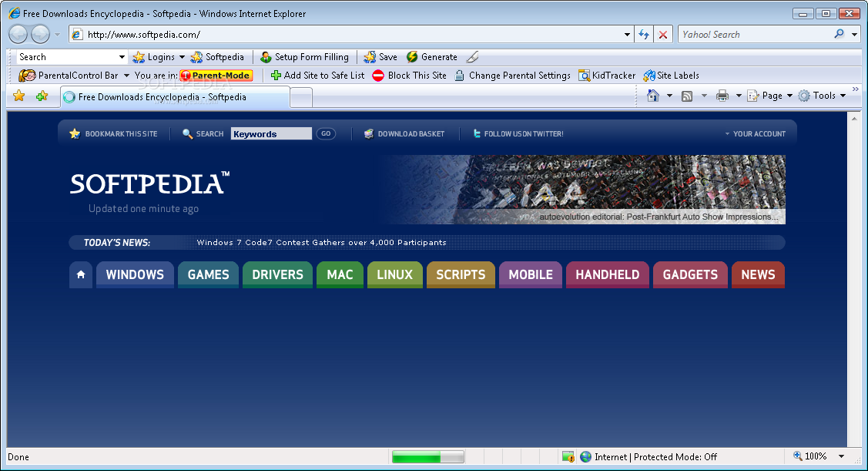This screenshot has width=868, height=471.
Task: Open the Page menu
Action: click(770, 96)
